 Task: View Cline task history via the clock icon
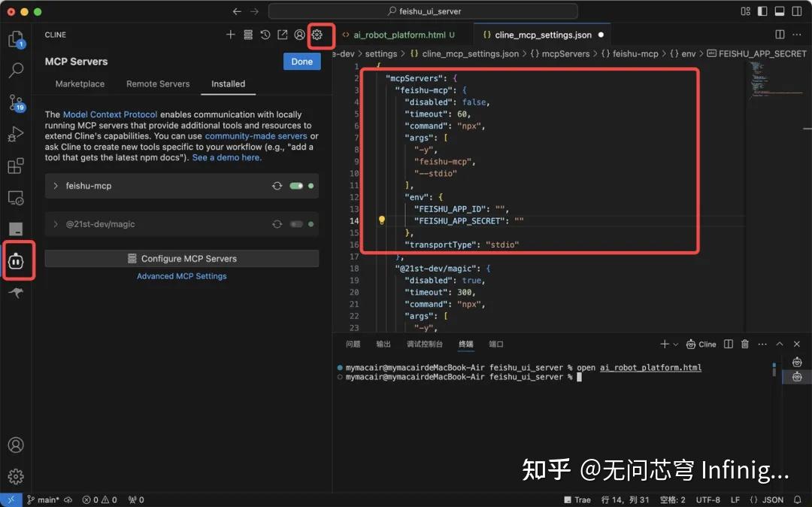265,35
